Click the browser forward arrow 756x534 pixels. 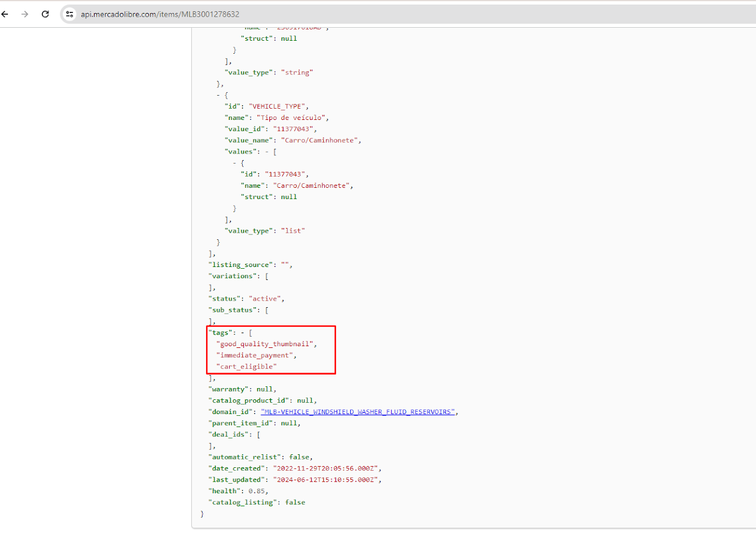click(25, 14)
